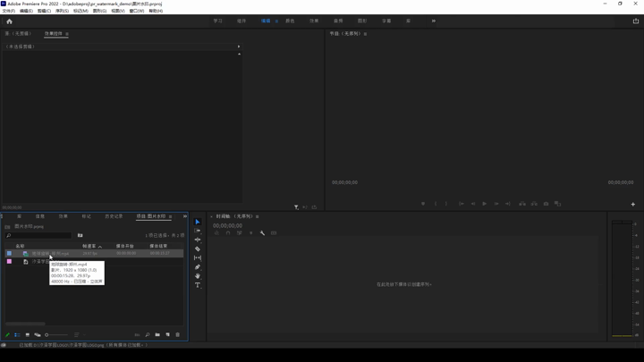Toggle the project panel read-only pencil lock
The width and height of the screenshot is (644, 362).
click(7, 335)
